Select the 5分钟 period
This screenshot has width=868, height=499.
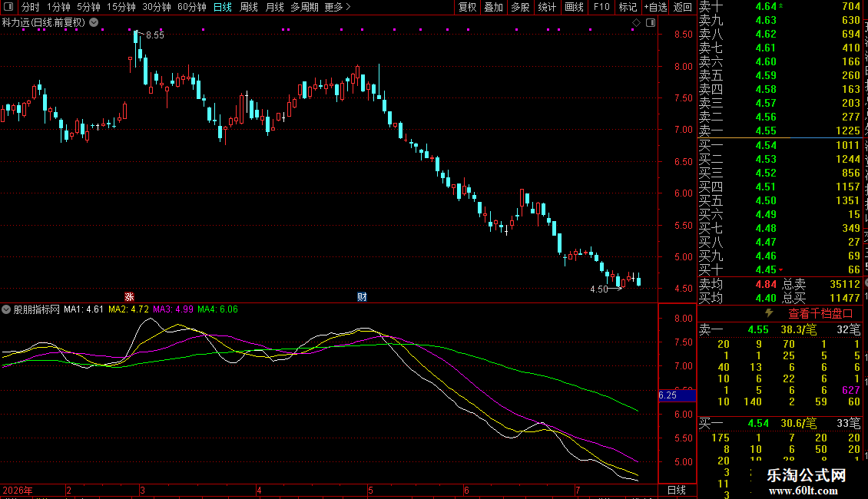coord(88,7)
